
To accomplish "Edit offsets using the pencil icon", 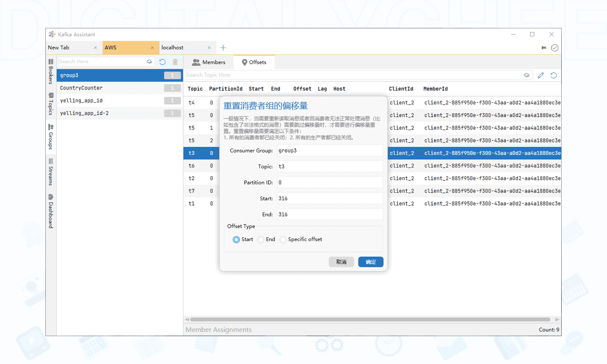I will (541, 75).
